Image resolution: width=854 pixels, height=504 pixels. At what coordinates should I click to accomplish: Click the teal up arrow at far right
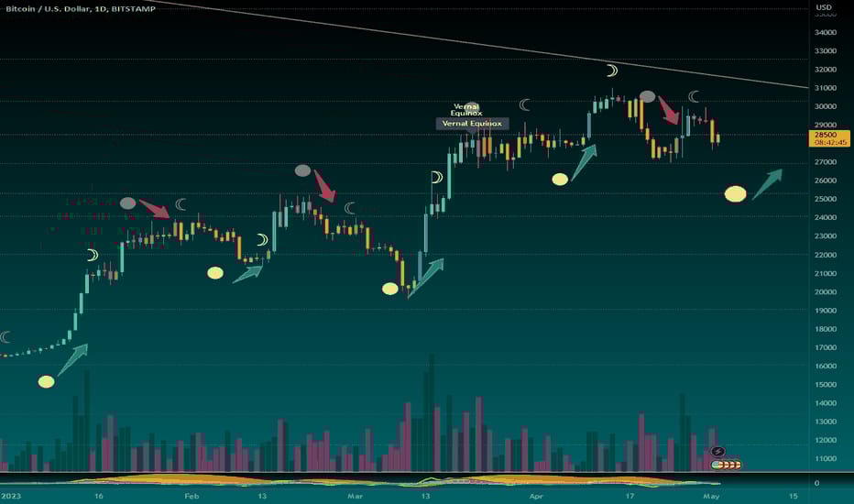click(x=767, y=184)
